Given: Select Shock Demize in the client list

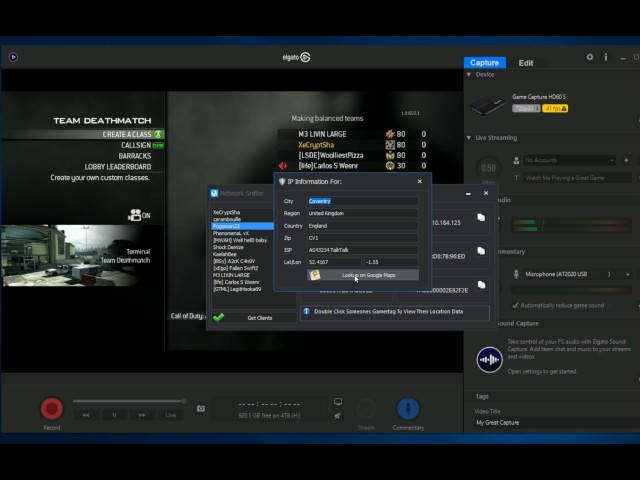Looking at the screenshot, I should pyautogui.click(x=228, y=247).
